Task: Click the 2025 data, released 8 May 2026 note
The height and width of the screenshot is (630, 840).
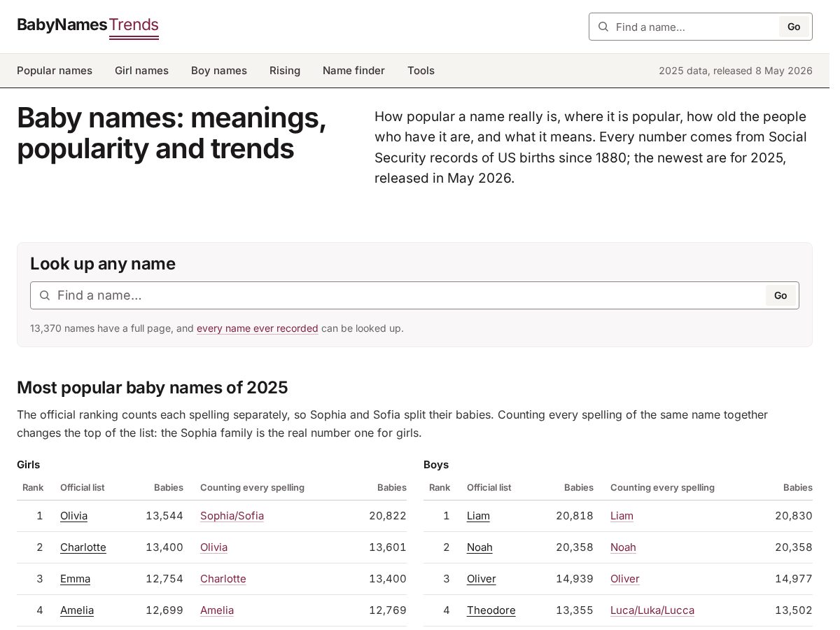Action: pyautogui.click(x=736, y=71)
